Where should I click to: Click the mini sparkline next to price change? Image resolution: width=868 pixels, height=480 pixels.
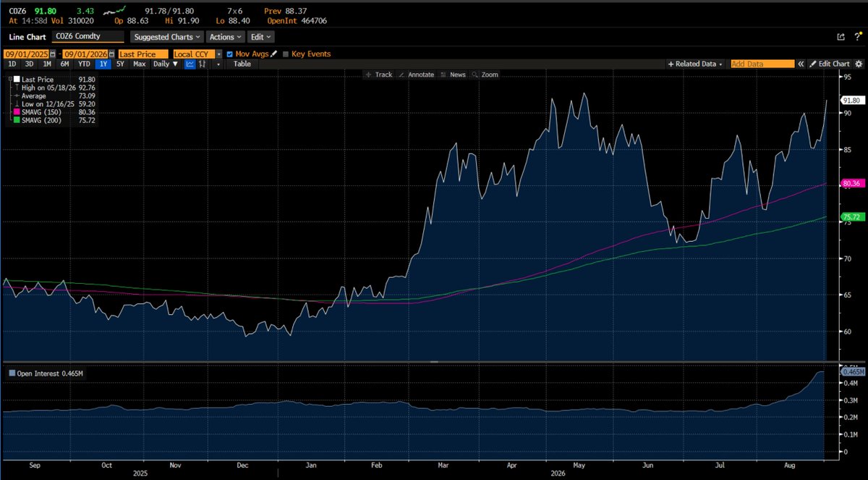pos(114,12)
